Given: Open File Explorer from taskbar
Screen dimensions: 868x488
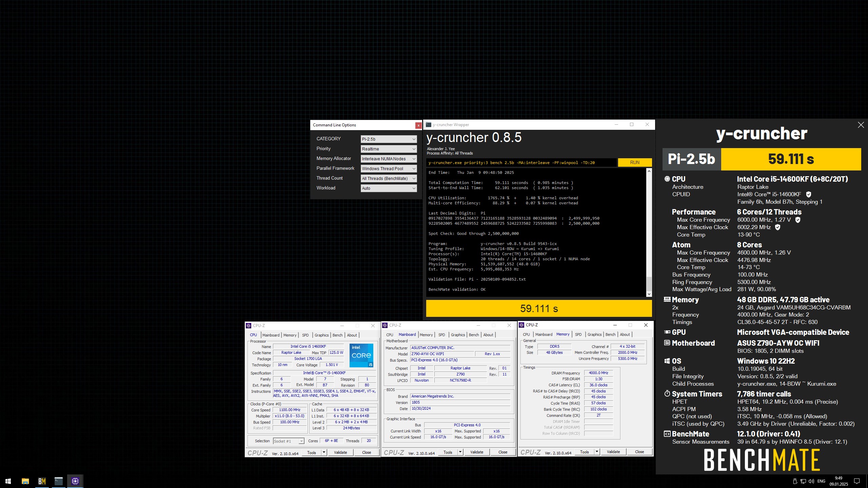Looking at the screenshot, I should [x=25, y=481].
